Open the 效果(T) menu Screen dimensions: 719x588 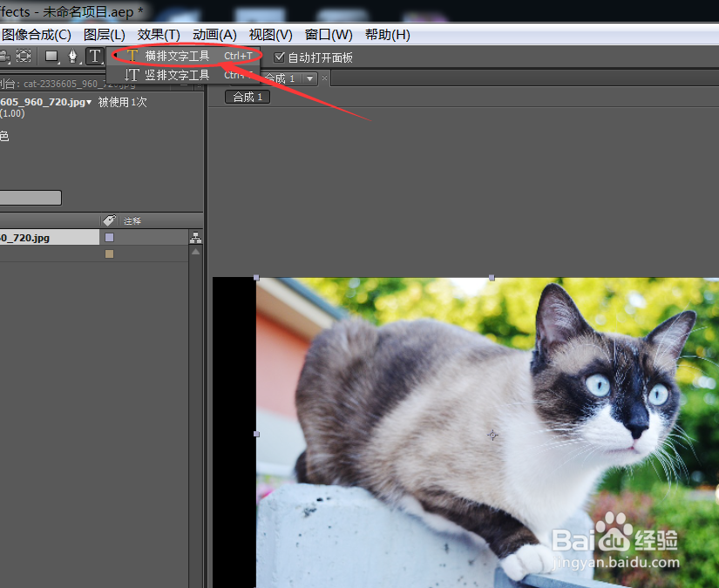(159, 35)
